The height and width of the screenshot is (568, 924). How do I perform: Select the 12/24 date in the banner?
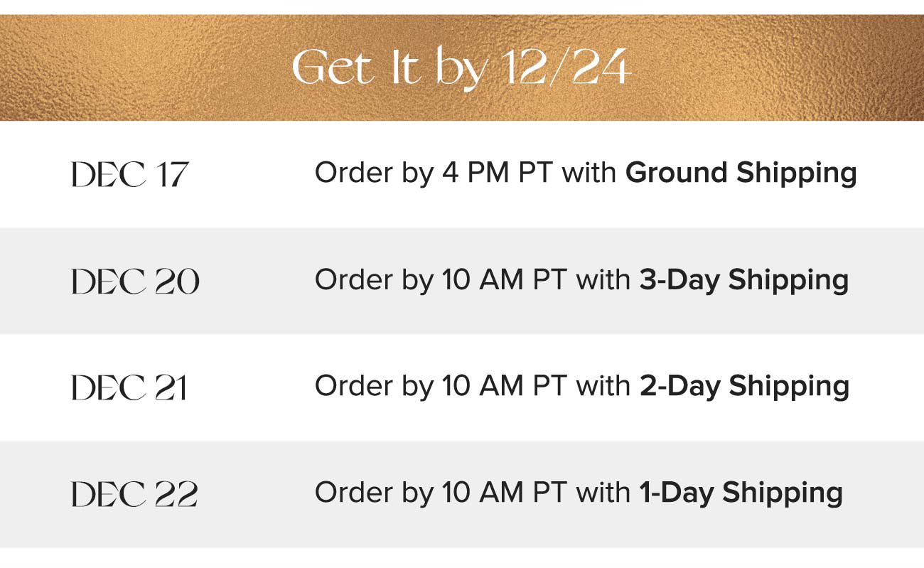point(564,68)
